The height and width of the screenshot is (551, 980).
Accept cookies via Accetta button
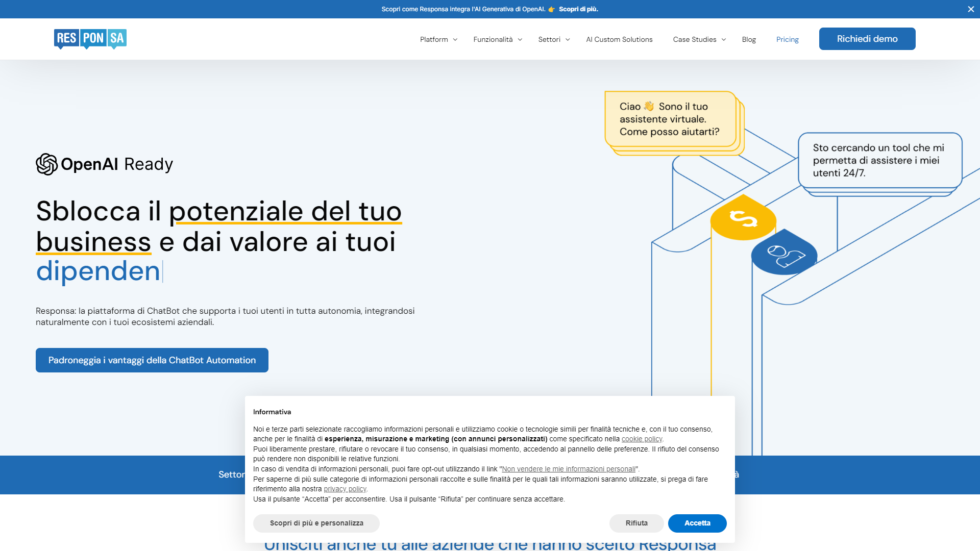pyautogui.click(x=697, y=523)
